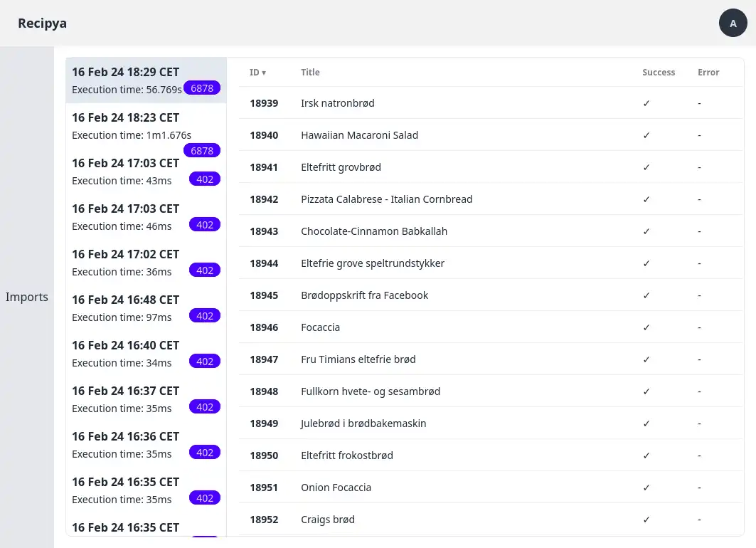Click recipe title Eltefritt grovbrød

tap(341, 167)
